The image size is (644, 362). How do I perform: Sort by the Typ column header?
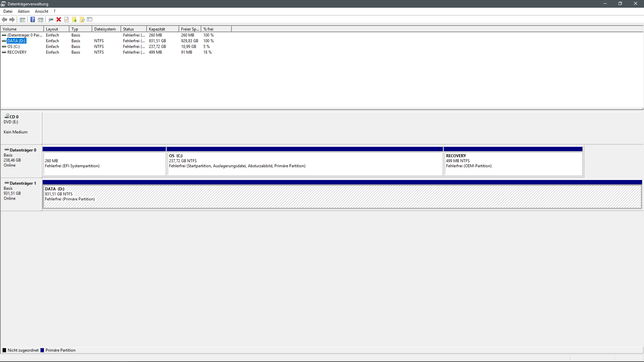pos(80,29)
